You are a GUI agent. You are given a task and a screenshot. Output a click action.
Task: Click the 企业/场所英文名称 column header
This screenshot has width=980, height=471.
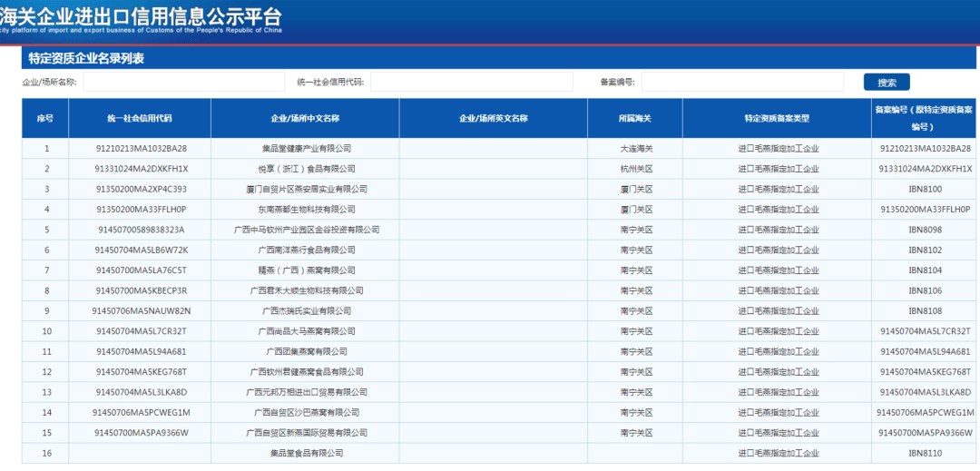coord(493,119)
